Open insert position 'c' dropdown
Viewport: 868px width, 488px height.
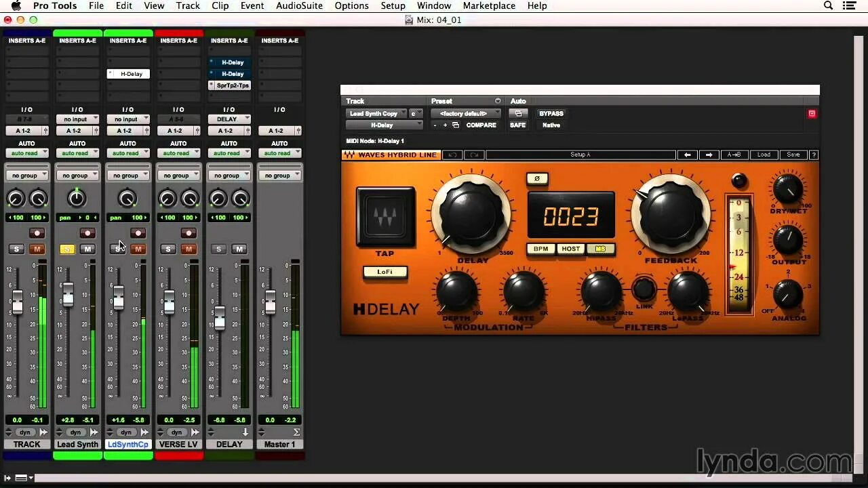coord(416,113)
